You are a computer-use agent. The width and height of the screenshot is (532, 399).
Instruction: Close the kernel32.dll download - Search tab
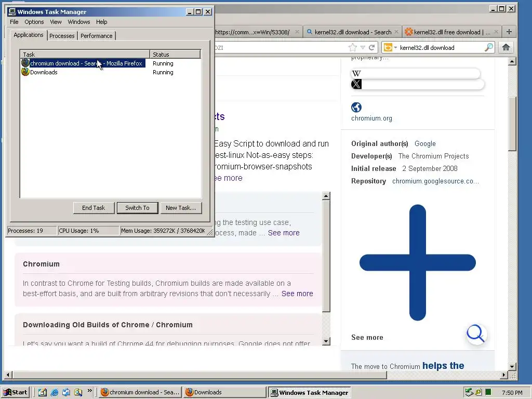396,32
